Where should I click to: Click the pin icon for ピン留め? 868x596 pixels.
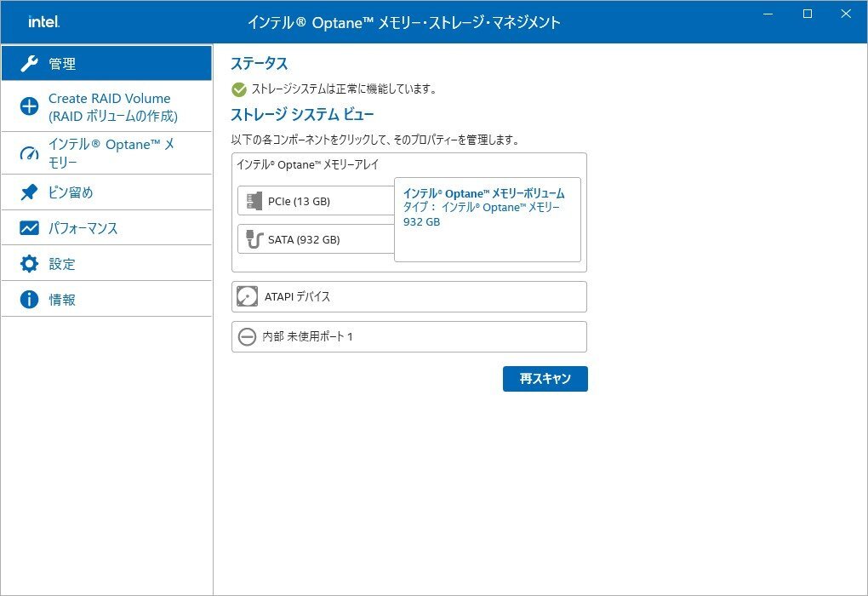(29, 192)
